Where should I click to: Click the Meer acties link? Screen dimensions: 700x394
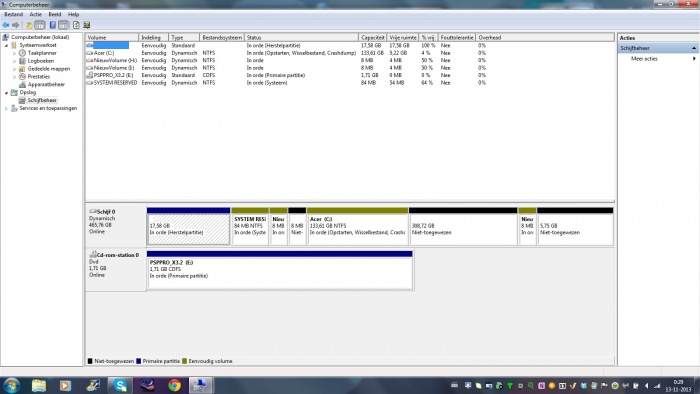pos(644,58)
